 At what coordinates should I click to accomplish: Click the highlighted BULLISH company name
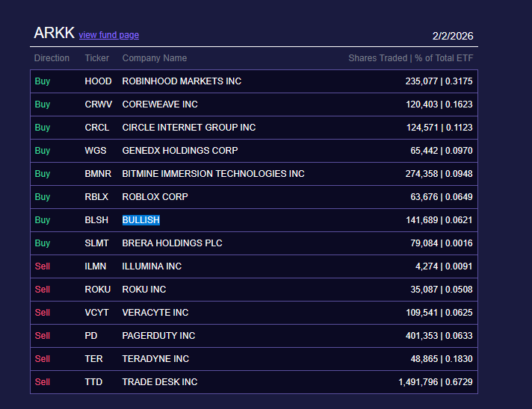141,220
